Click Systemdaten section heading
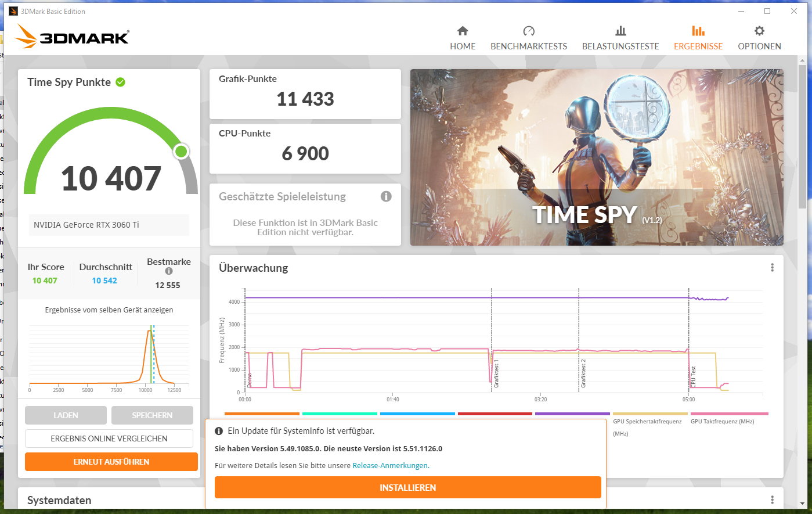The width and height of the screenshot is (812, 514). coord(59,500)
